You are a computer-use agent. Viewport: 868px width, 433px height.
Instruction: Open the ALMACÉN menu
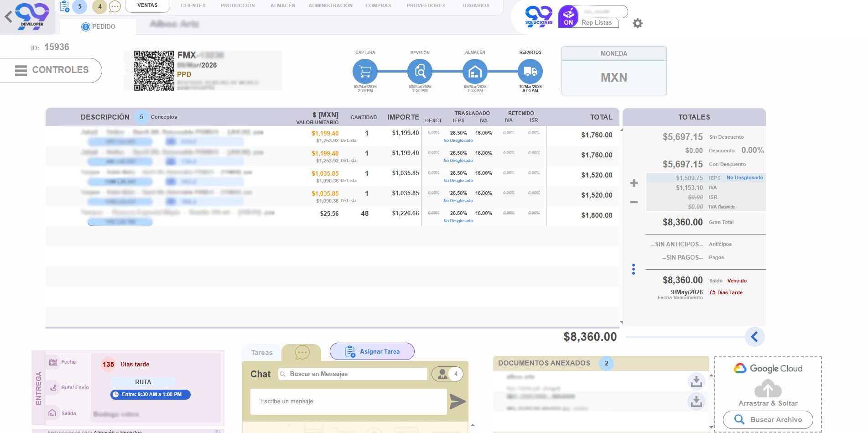coord(283,5)
